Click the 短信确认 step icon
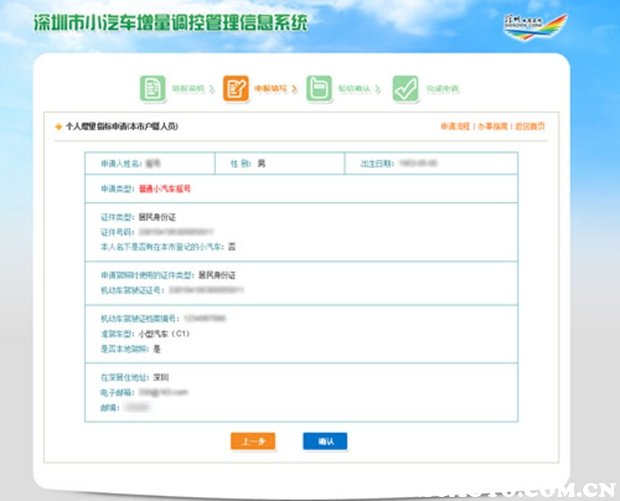 coord(318,88)
